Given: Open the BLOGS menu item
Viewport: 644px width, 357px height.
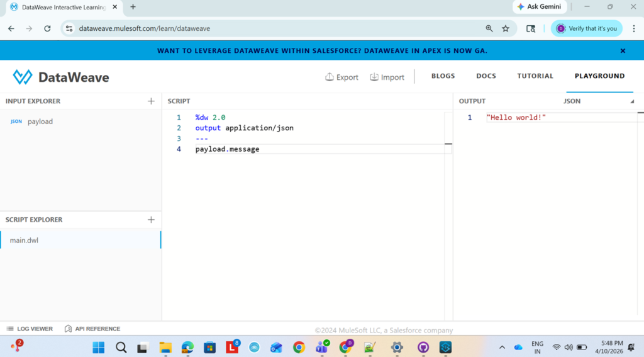Looking at the screenshot, I should 443,76.
